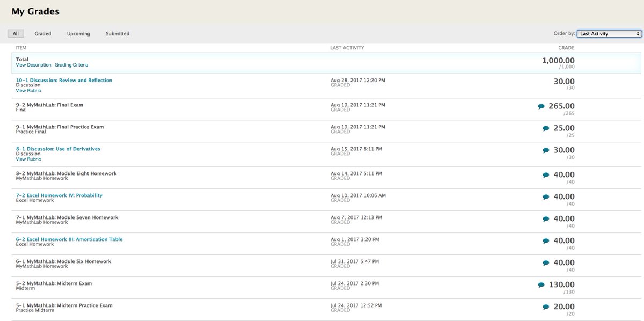644x321 pixels.
Task: Select 6-1 MyMathLab: Module Six Homework title
Action: 63,261
